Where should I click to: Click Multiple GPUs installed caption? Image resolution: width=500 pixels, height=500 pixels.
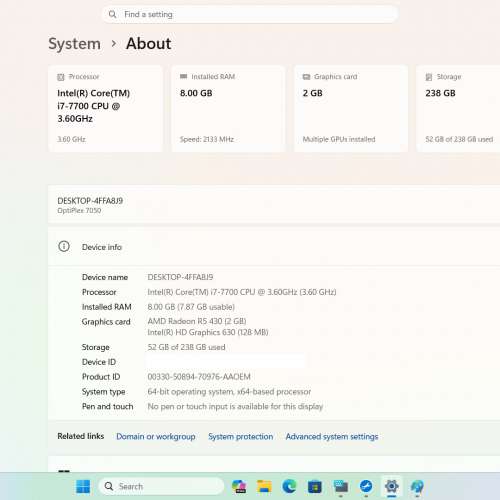[x=339, y=139]
